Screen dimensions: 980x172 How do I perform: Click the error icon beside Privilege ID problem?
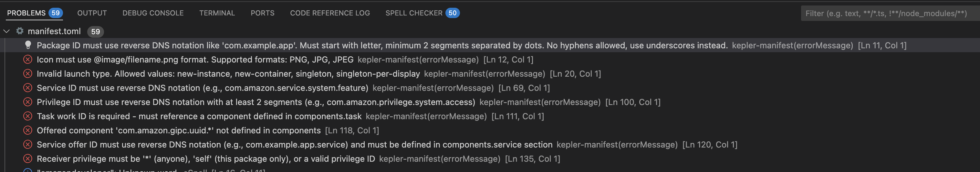[x=28, y=102]
